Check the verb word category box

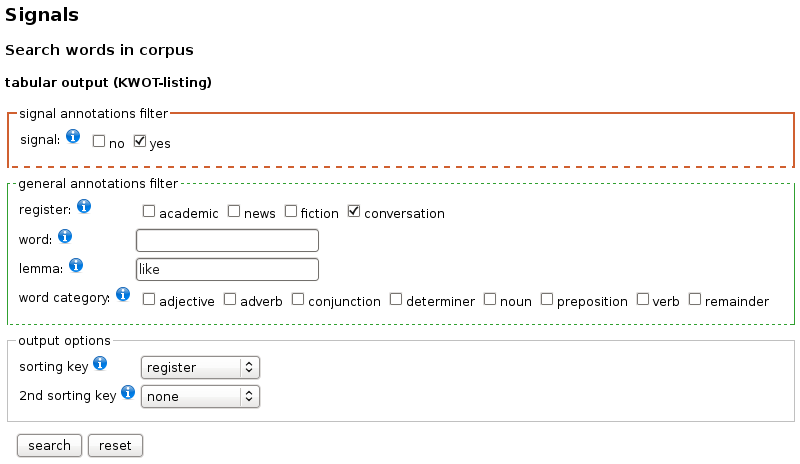643,299
